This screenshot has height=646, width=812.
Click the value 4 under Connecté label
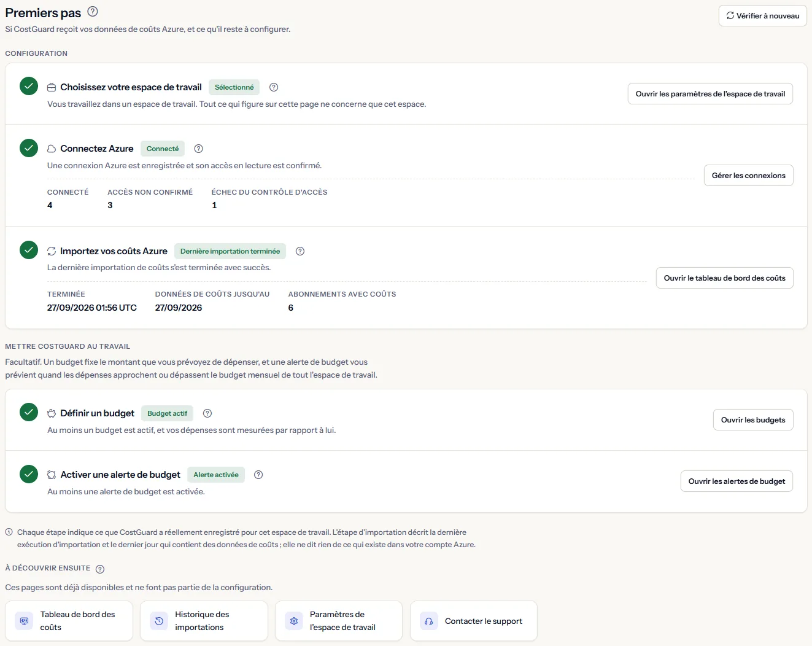point(50,205)
